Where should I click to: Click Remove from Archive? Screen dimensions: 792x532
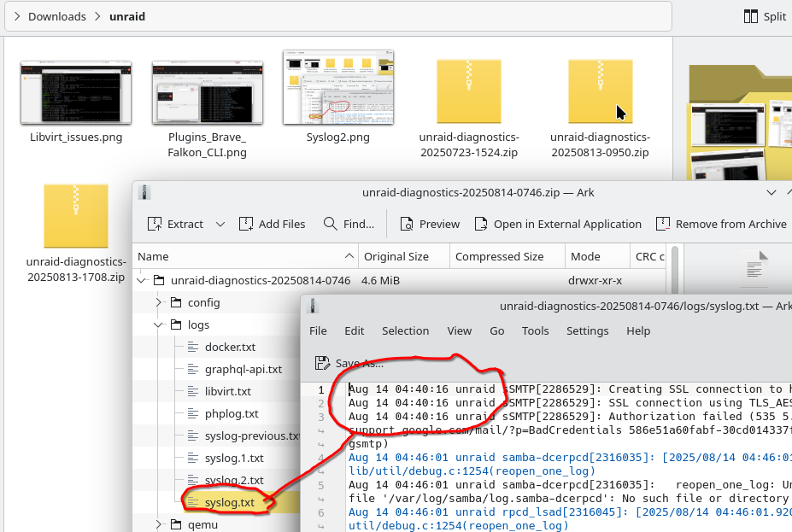coord(721,224)
